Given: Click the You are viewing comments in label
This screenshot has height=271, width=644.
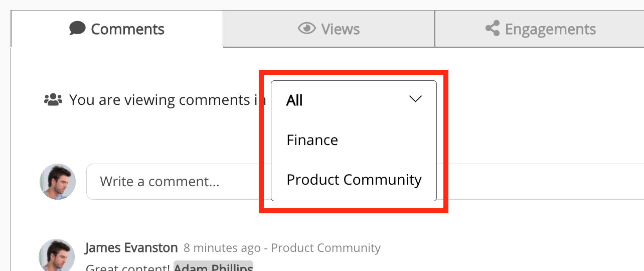Looking at the screenshot, I should (167, 100).
